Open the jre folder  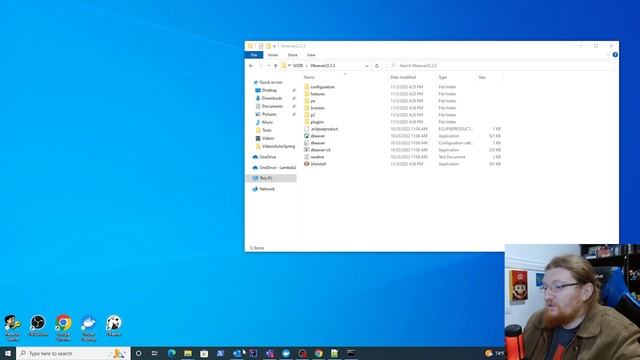tap(310, 101)
